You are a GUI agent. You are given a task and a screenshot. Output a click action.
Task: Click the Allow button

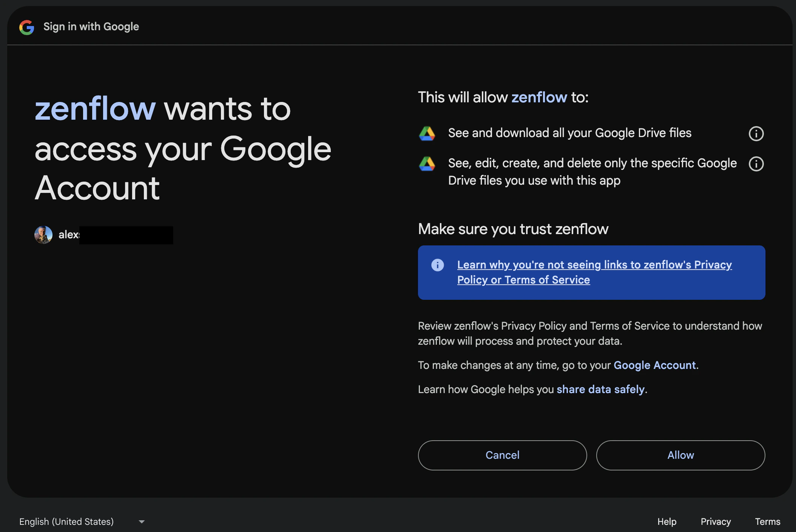(x=681, y=455)
